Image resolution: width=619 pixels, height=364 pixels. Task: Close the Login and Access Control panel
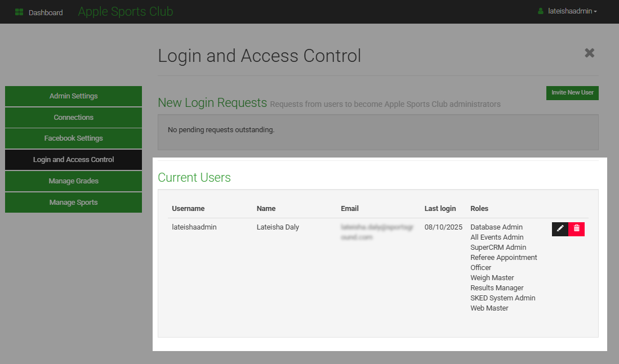589,53
